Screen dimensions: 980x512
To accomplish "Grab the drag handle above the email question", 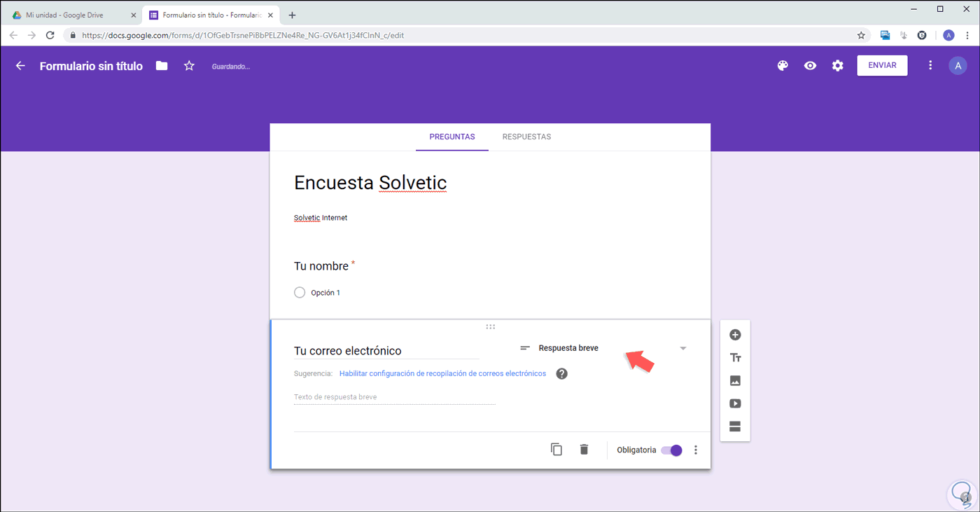I will click(491, 326).
